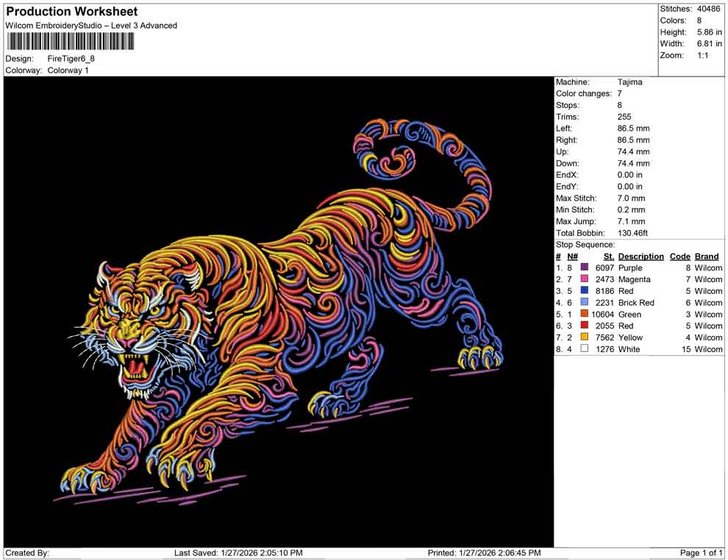Click the Page 1 of 1 footer text

pyautogui.click(x=702, y=553)
